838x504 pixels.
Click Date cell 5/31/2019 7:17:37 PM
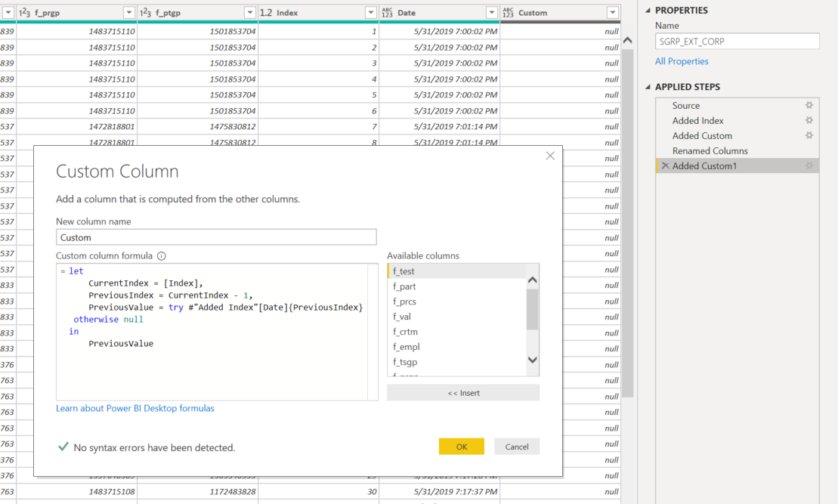pyautogui.click(x=439, y=492)
